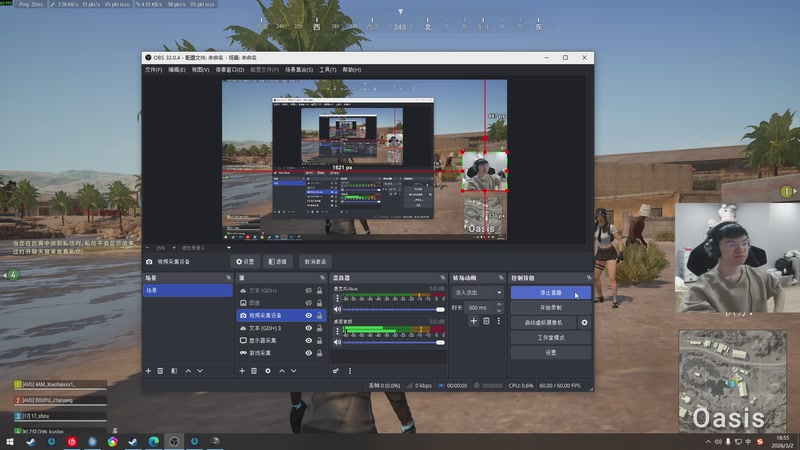Open virtual camera settings gear
The image size is (800, 450).
[585, 322]
